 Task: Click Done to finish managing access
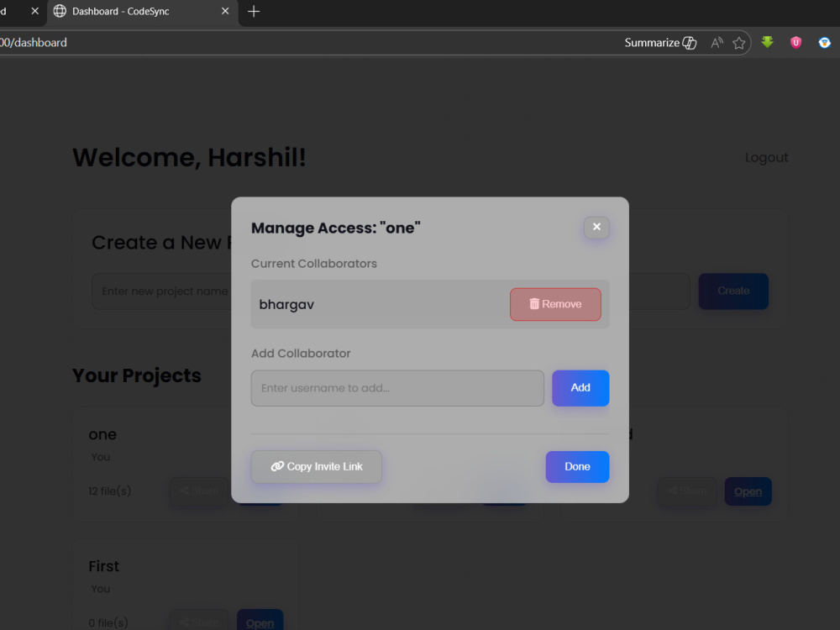pyautogui.click(x=577, y=466)
